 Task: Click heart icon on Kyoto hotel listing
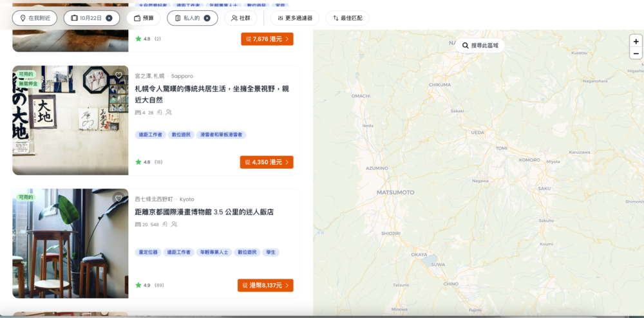click(x=118, y=198)
